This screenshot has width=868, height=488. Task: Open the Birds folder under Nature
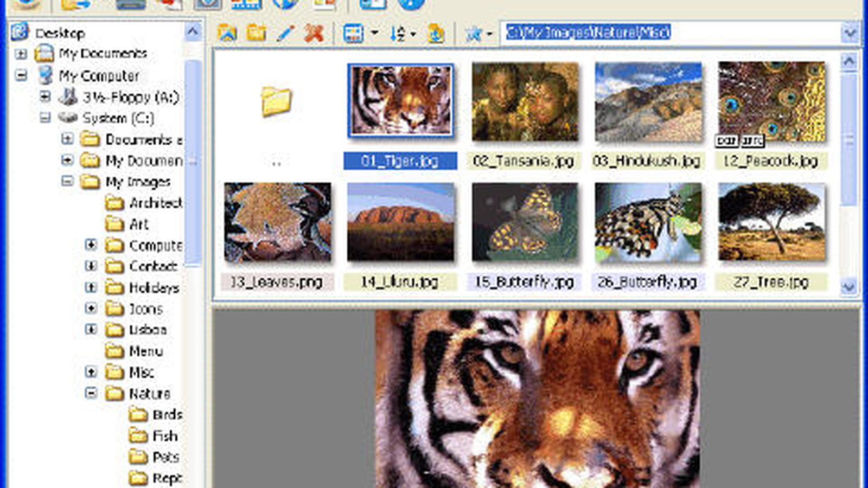[167, 415]
